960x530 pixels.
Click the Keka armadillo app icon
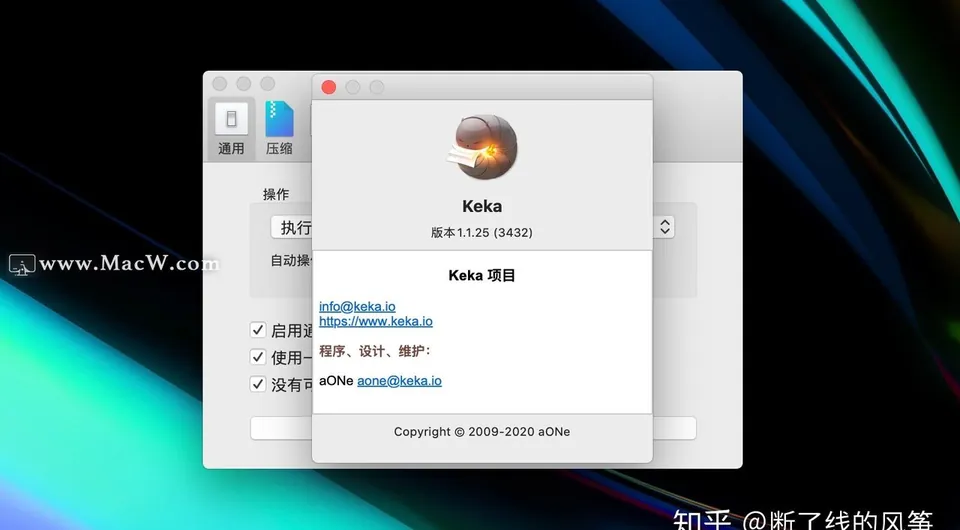482,147
